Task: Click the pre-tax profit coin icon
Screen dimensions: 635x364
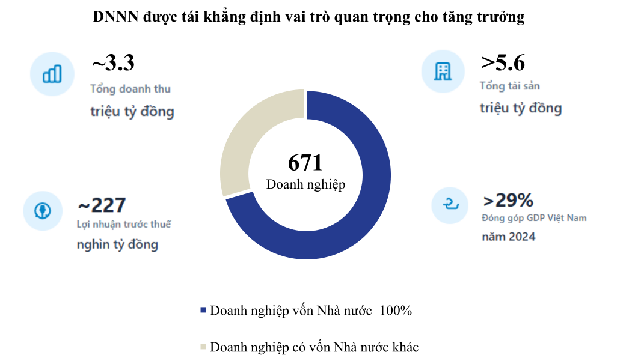Action: 44,211
